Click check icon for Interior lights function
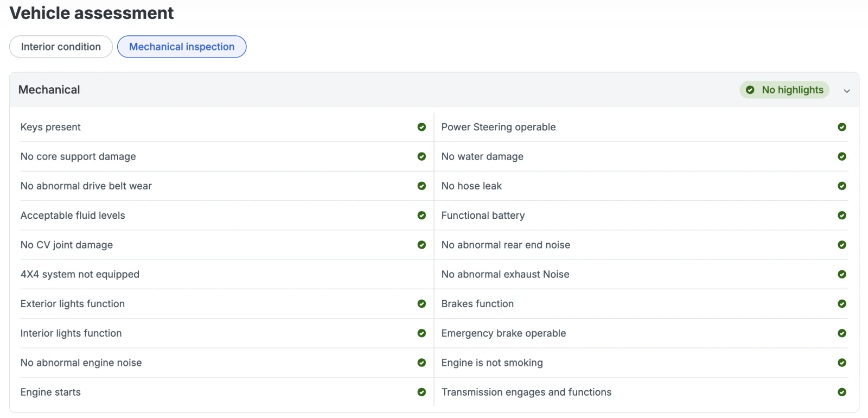Screen dimensions: 868x418 tap(422, 333)
